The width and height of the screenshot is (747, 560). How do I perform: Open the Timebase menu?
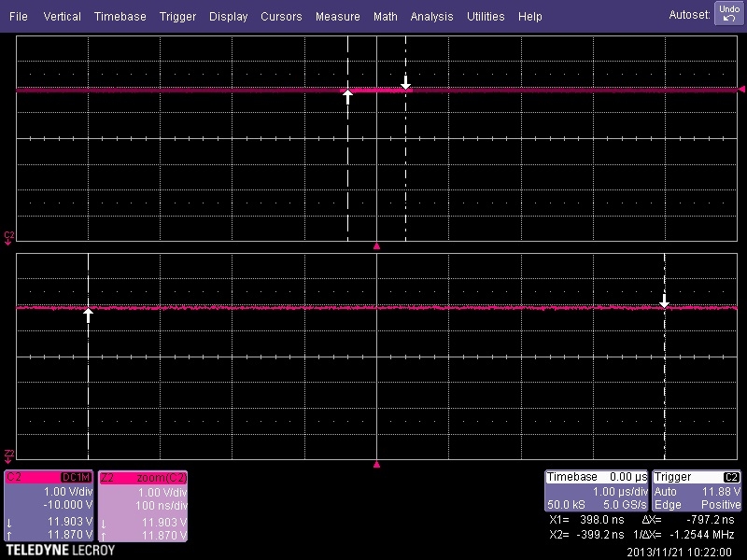point(120,16)
